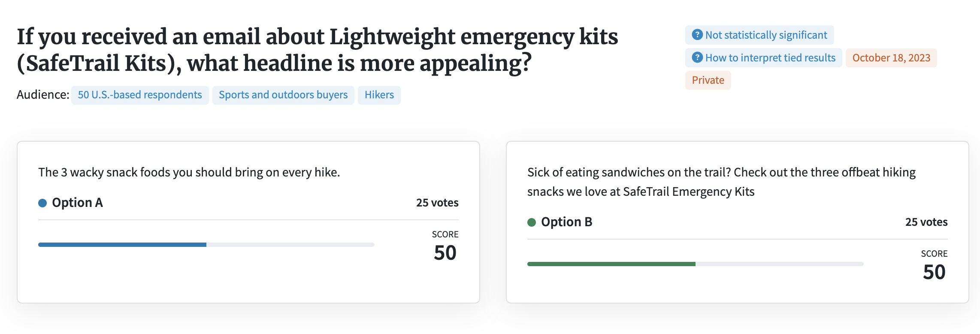Image resolution: width=980 pixels, height=334 pixels.
Task: Select the October 18, 2023 date tag
Action: click(x=891, y=58)
